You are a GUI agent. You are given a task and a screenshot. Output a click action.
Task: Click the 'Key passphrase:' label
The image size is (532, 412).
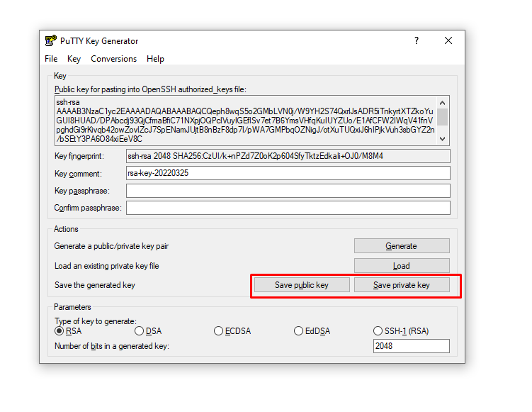(82, 191)
